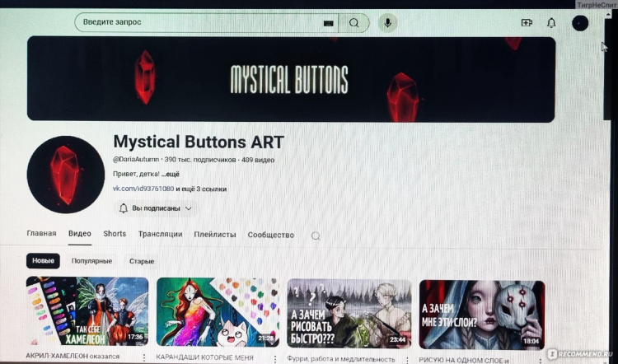Viewport: 618px width, 364px height.
Task: Click the @DariaAutumn channel handle
Action: 136,160
